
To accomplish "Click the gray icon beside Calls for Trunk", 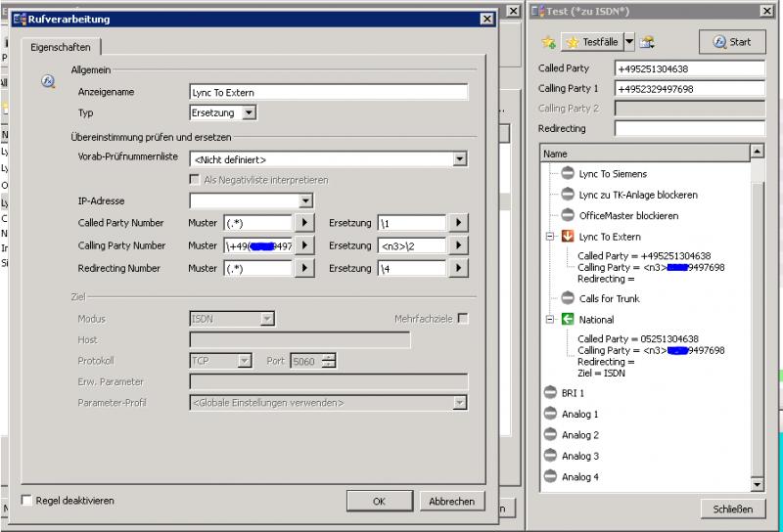I will pyautogui.click(x=567, y=298).
